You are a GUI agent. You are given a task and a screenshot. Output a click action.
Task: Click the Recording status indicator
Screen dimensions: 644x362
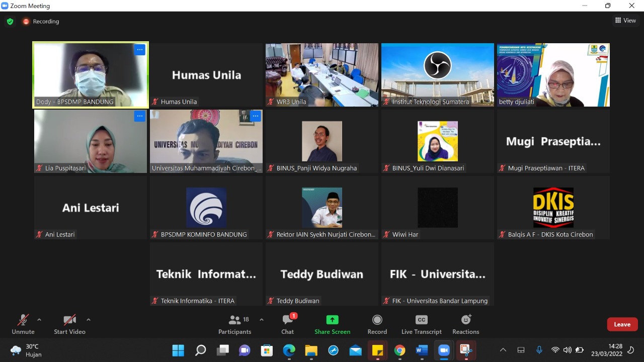[41, 22]
